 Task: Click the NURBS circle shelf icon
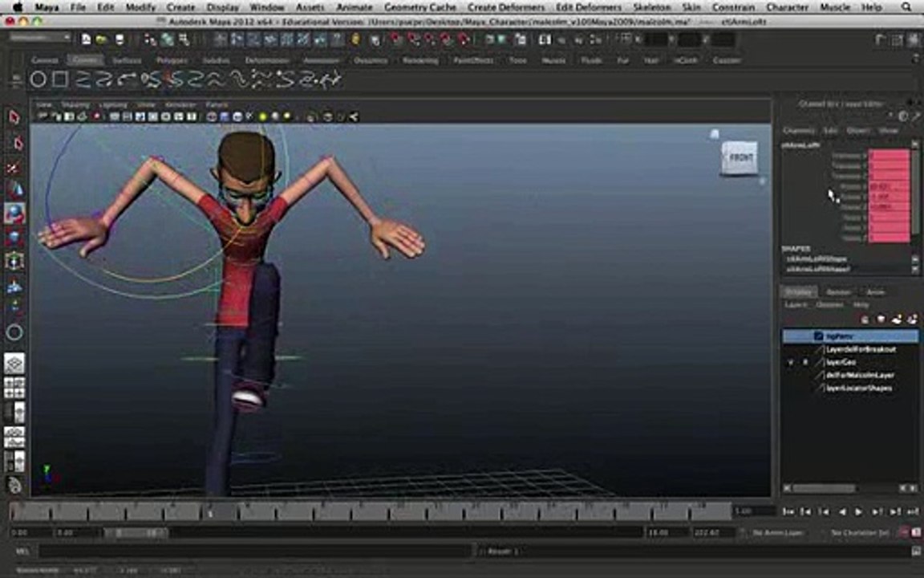(38, 79)
